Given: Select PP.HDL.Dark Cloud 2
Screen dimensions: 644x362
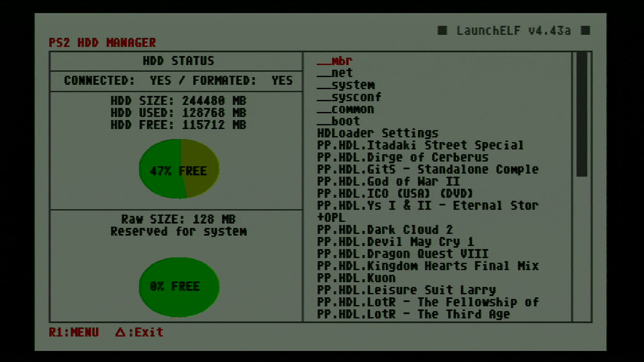Looking at the screenshot, I should [385, 230].
